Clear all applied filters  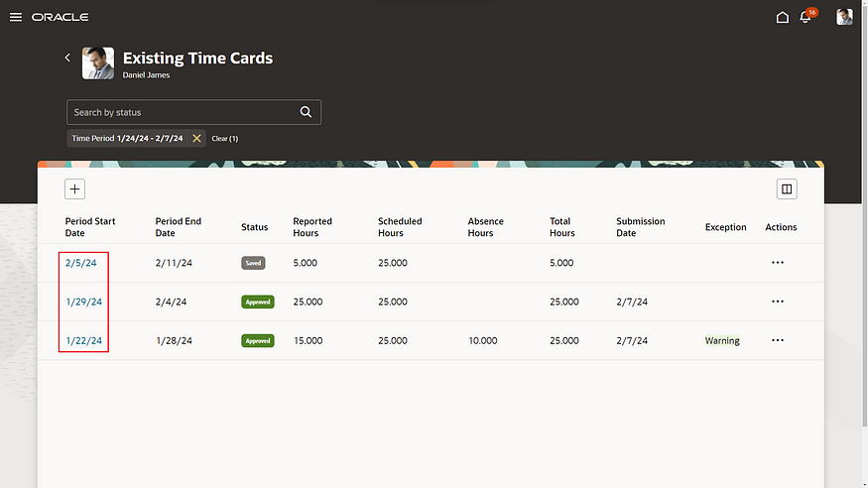click(x=224, y=139)
